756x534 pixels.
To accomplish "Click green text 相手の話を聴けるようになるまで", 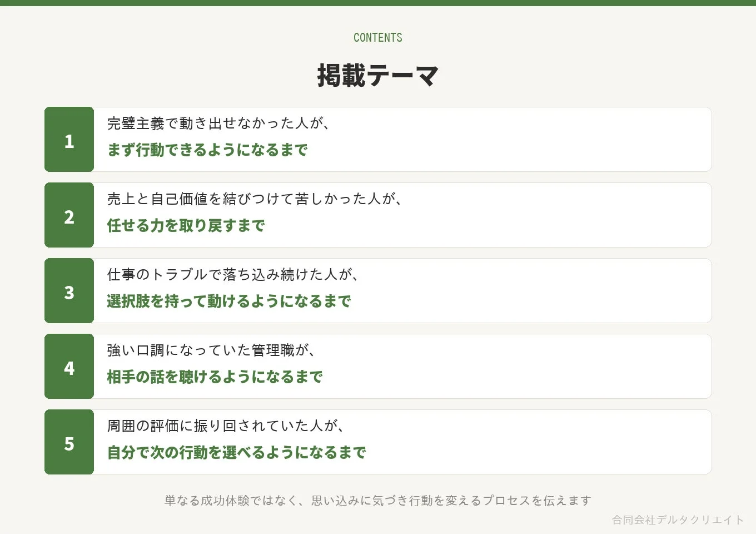I will (x=215, y=377).
